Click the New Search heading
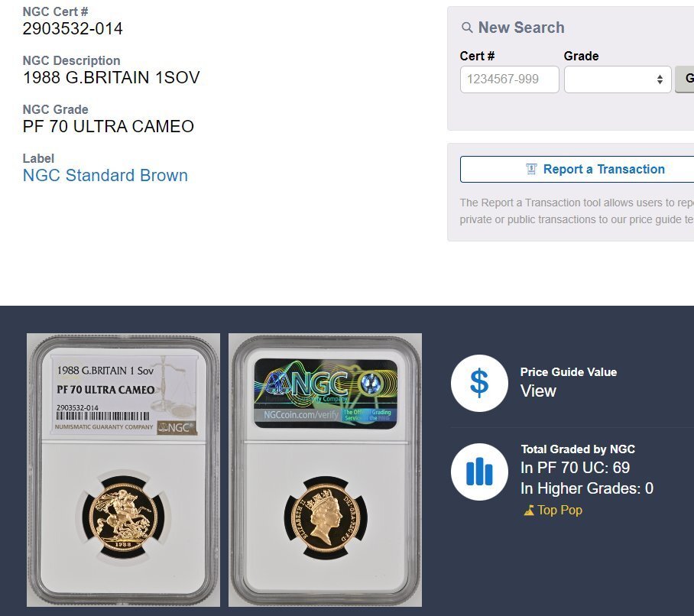Viewport: 694px width, 616px height. (521, 28)
